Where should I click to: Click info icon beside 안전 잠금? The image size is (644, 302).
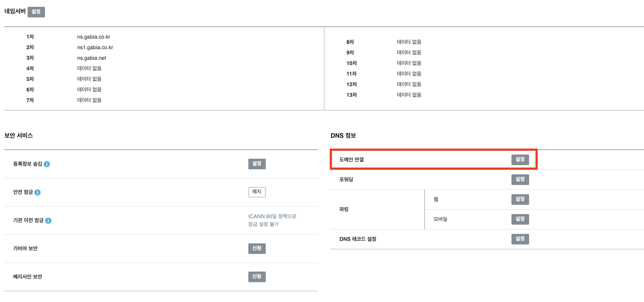point(37,192)
